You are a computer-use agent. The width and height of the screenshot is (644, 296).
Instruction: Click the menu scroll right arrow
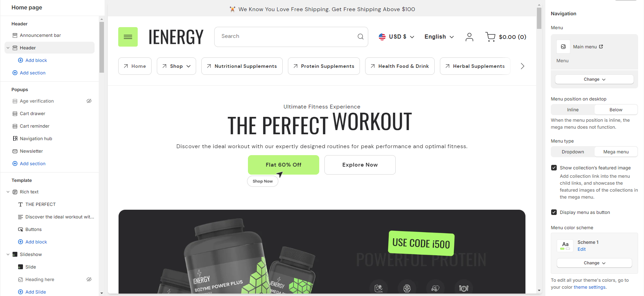click(x=522, y=66)
